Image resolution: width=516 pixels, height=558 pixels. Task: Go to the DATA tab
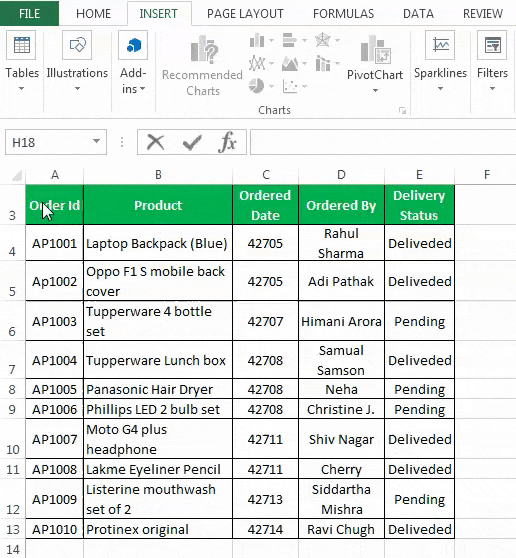(x=418, y=14)
